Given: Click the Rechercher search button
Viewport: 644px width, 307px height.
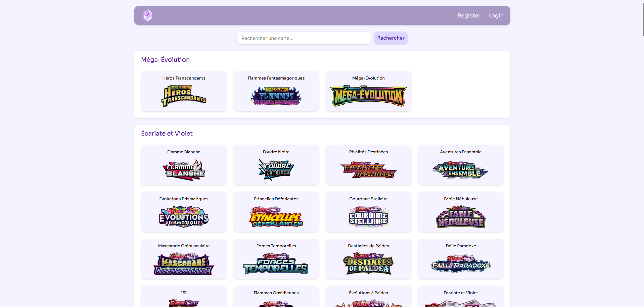Looking at the screenshot, I should (391, 38).
